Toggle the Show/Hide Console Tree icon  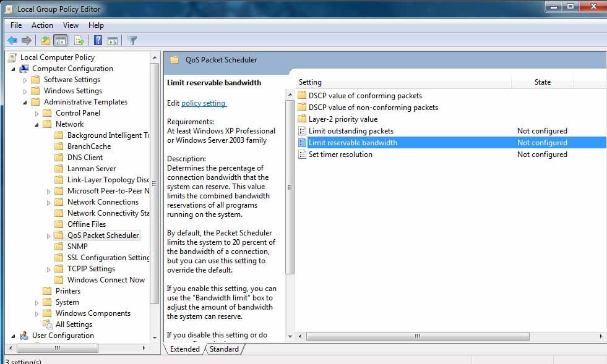tap(60, 41)
